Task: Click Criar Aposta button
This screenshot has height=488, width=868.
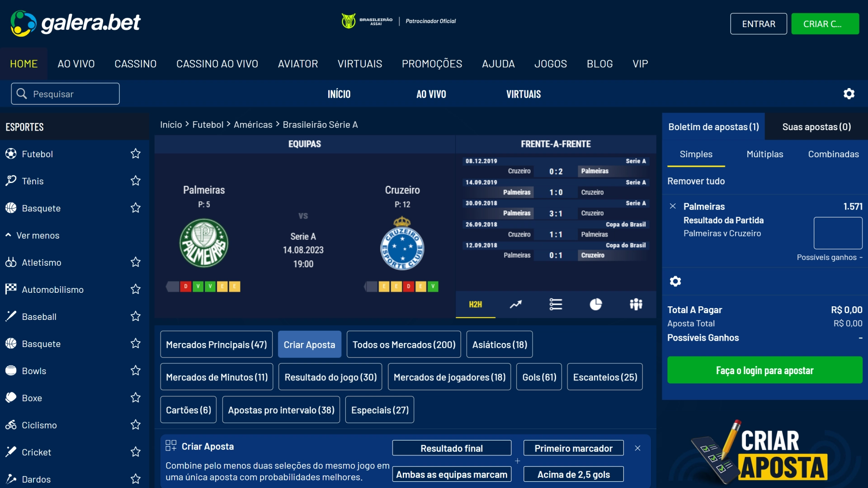Action: pyautogui.click(x=309, y=344)
